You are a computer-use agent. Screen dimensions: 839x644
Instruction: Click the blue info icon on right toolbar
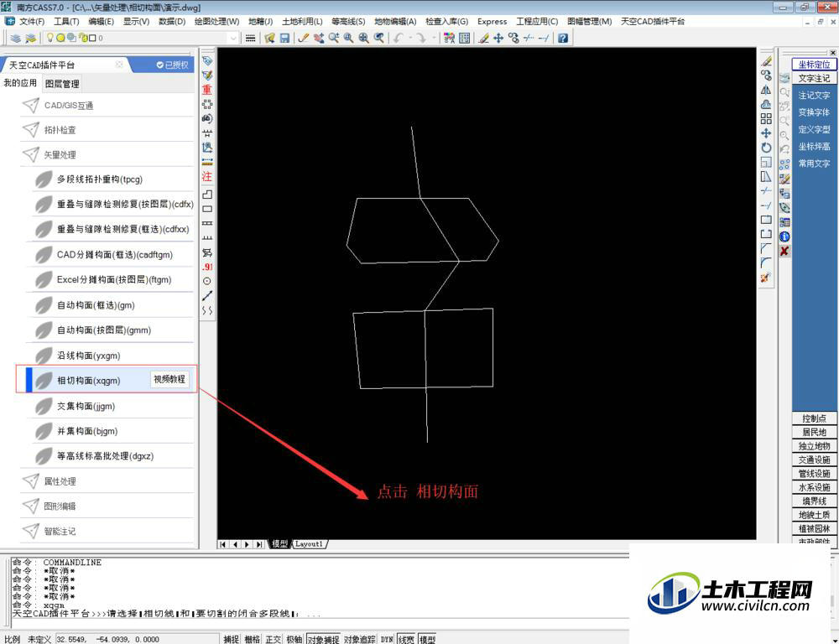(x=784, y=236)
